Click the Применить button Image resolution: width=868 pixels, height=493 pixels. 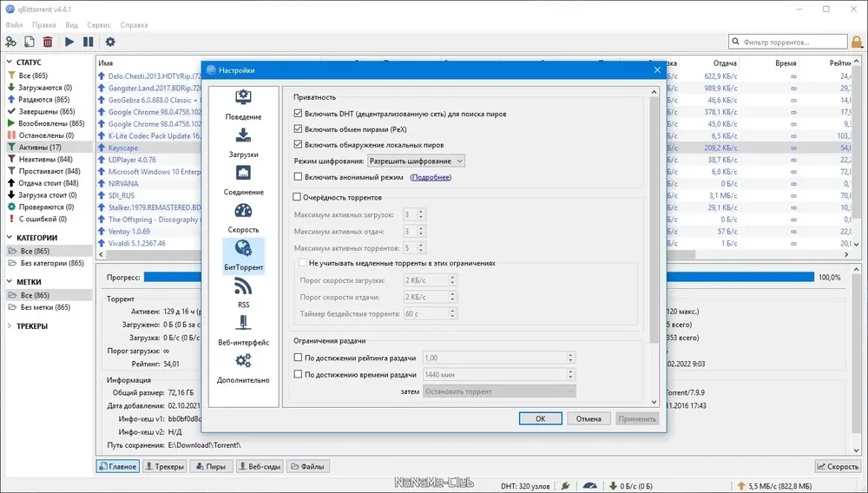[x=637, y=419]
